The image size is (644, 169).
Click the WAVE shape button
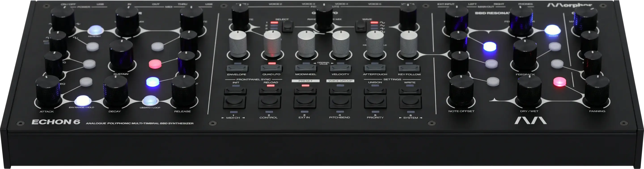pyautogui.click(x=361, y=26)
